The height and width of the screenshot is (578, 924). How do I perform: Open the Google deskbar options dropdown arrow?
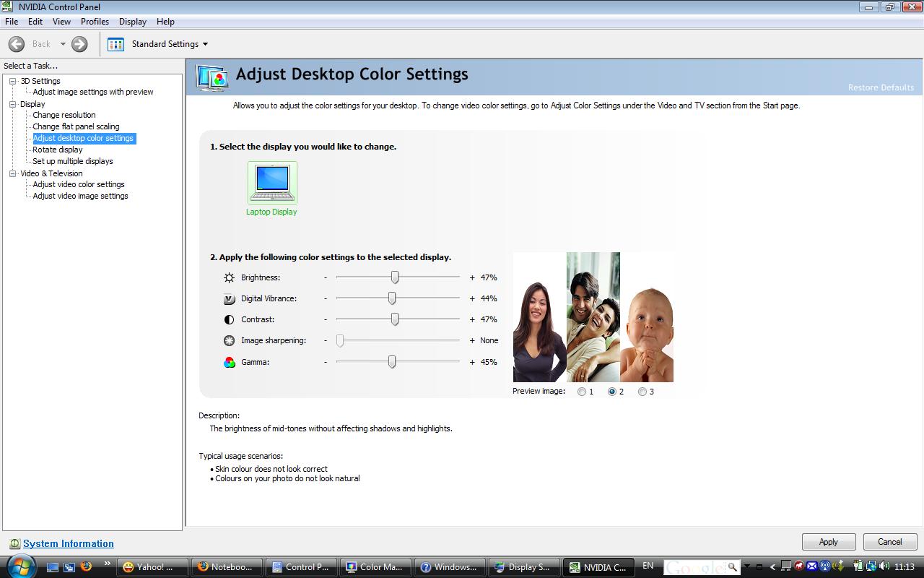tap(747, 566)
